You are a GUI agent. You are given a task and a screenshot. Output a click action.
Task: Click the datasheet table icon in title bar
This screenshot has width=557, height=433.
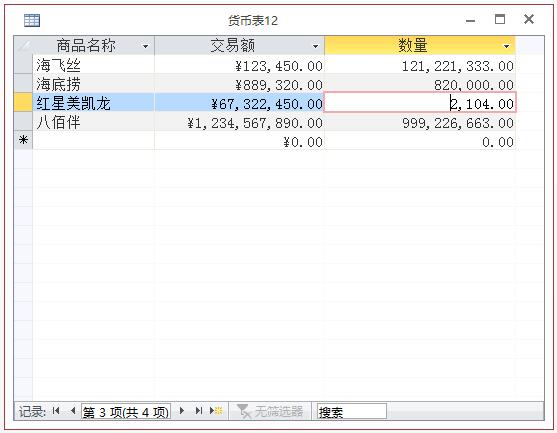click(x=32, y=21)
